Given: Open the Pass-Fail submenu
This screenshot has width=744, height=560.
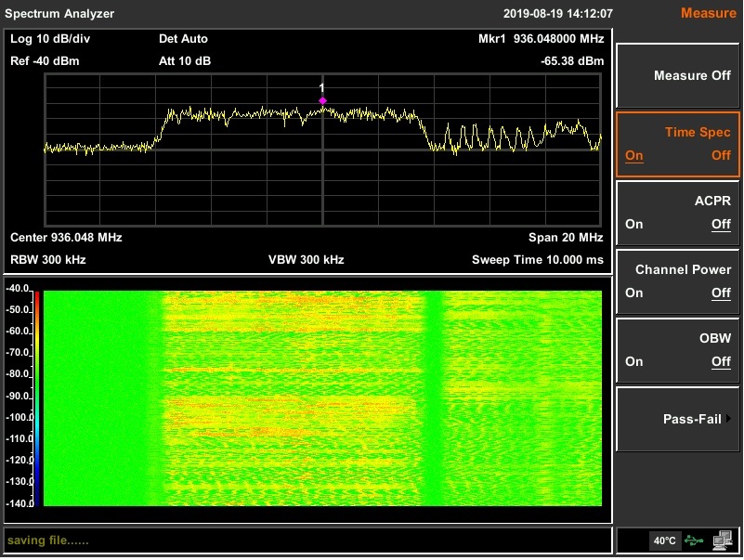Looking at the screenshot, I should (678, 419).
